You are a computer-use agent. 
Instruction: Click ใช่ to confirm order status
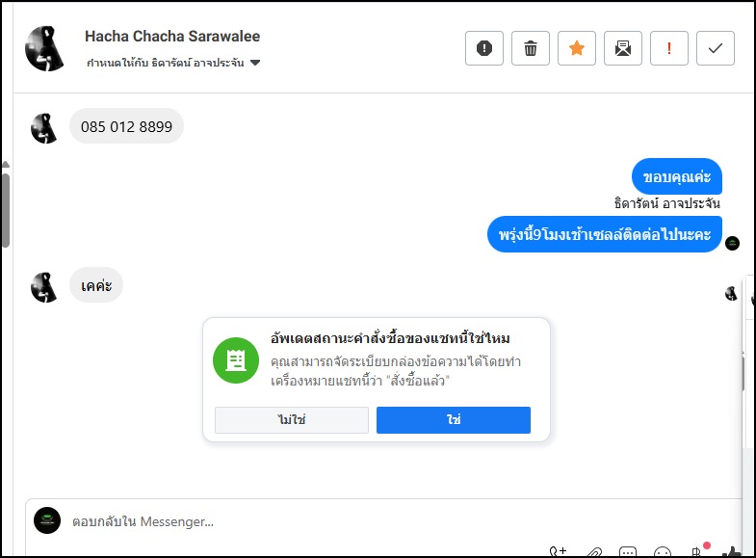click(453, 420)
